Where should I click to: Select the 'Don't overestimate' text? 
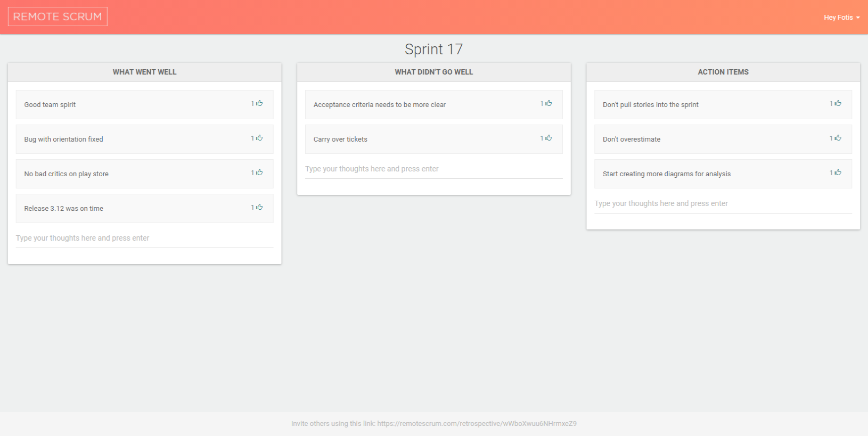632,139
